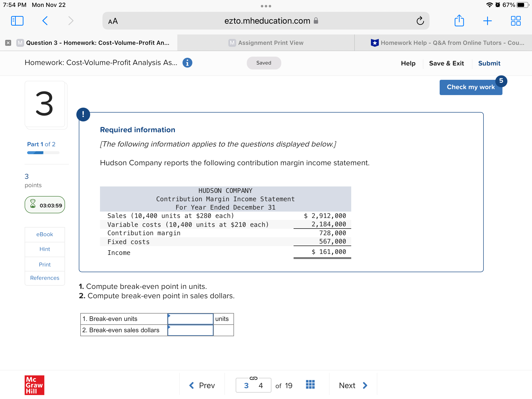532x399 pixels.
Task: Open the Safari sidebar panel icon
Action: [x=17, y=21]
